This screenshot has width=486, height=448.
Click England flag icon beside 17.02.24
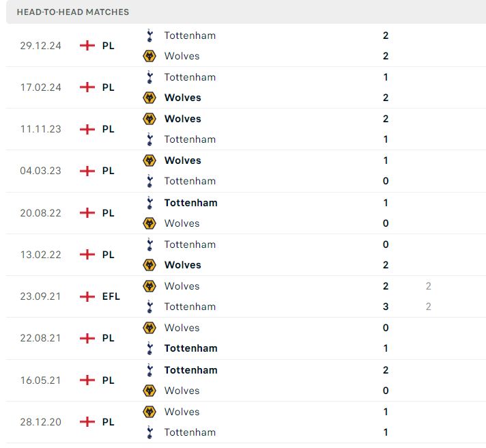pos(87,87)
